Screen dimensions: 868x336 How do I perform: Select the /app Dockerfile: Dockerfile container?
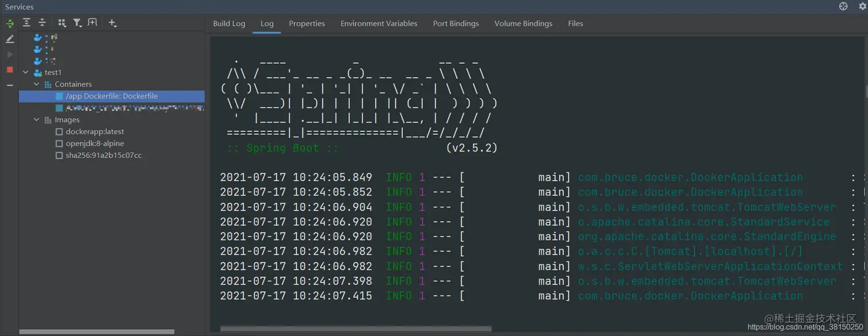[x=111, y=96]
